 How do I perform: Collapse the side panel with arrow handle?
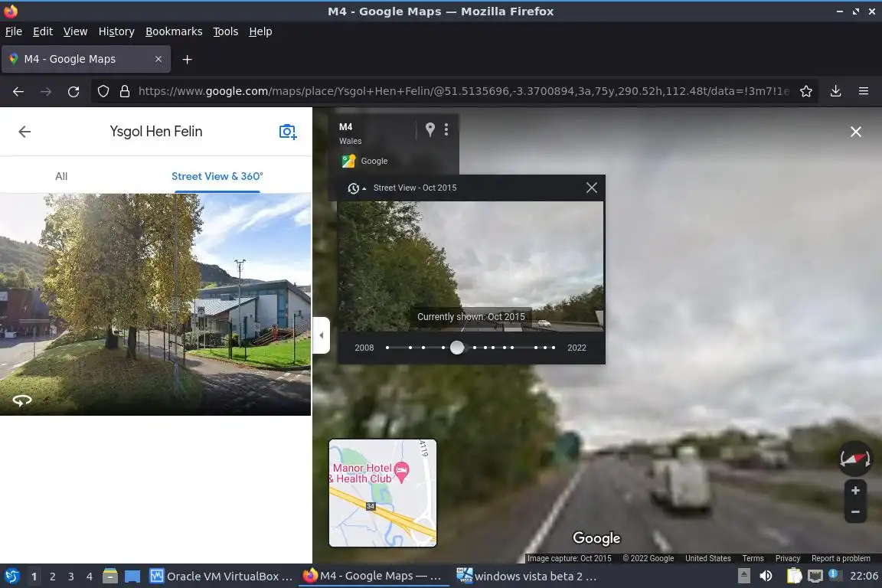[322, 335]
